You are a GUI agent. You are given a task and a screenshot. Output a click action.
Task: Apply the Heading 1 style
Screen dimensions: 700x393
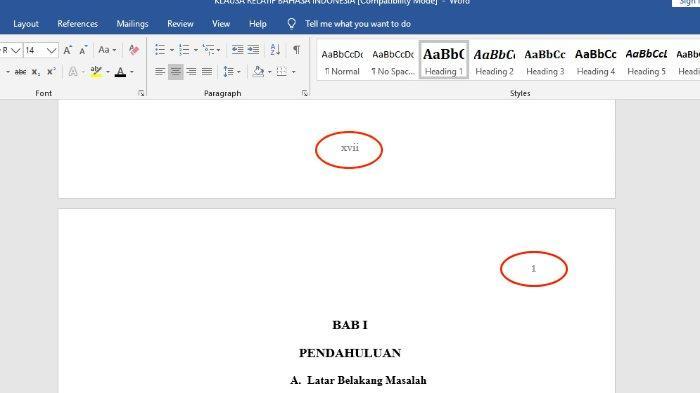pos(444,60)
